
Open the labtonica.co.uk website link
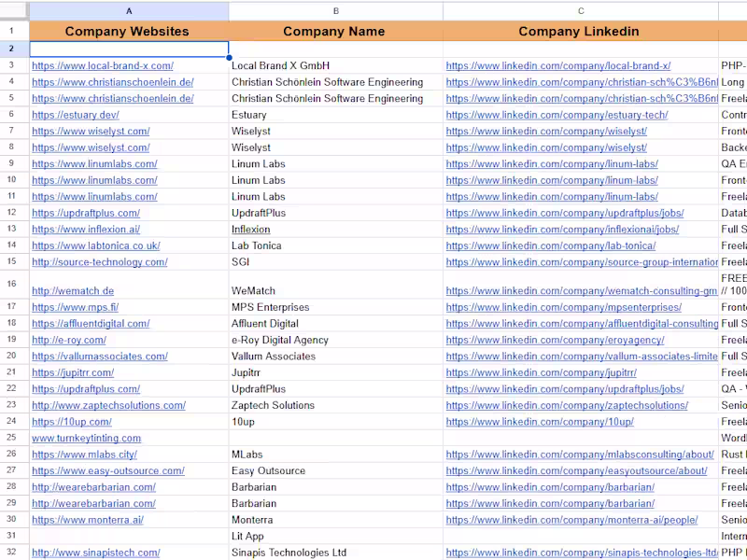(96, 245)
